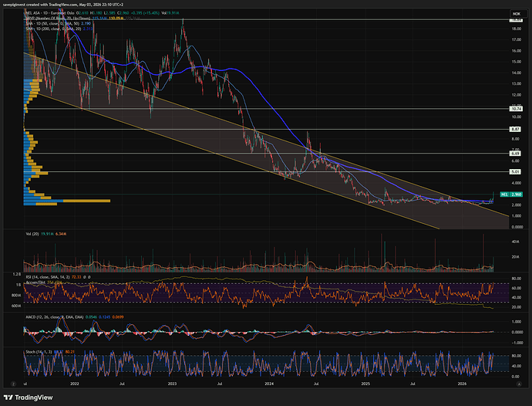This screenshot has width=532, height=406.
Task: Click the 2023 date on time axis
Action: [x=173, y=384]
